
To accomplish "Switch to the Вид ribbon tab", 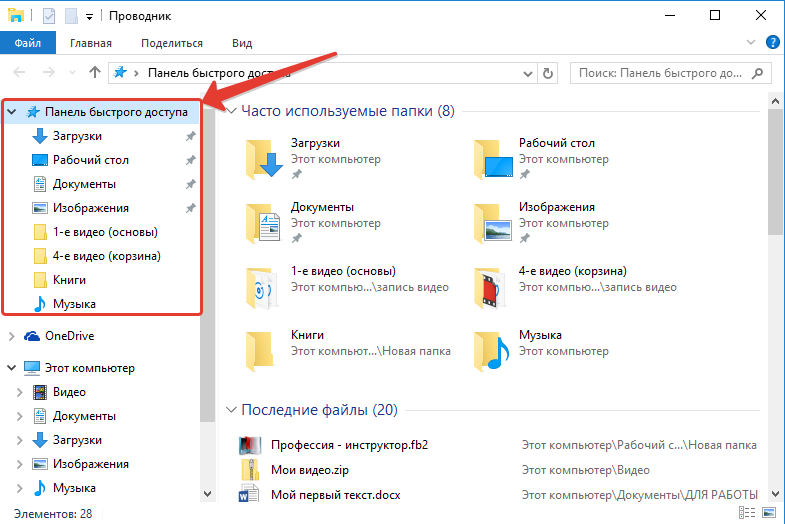I will (242, 43).
